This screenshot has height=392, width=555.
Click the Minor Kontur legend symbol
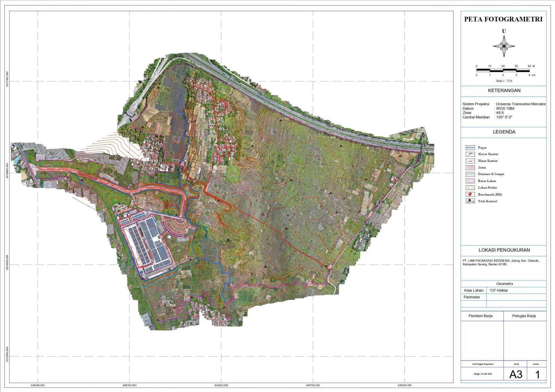click(x=470, y=161)
